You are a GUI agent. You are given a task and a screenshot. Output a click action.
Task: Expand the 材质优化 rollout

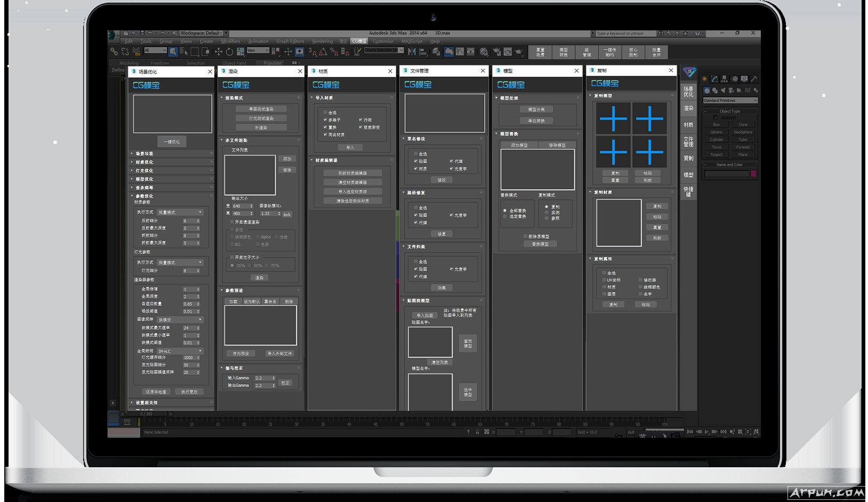click(x=172, y=162)
